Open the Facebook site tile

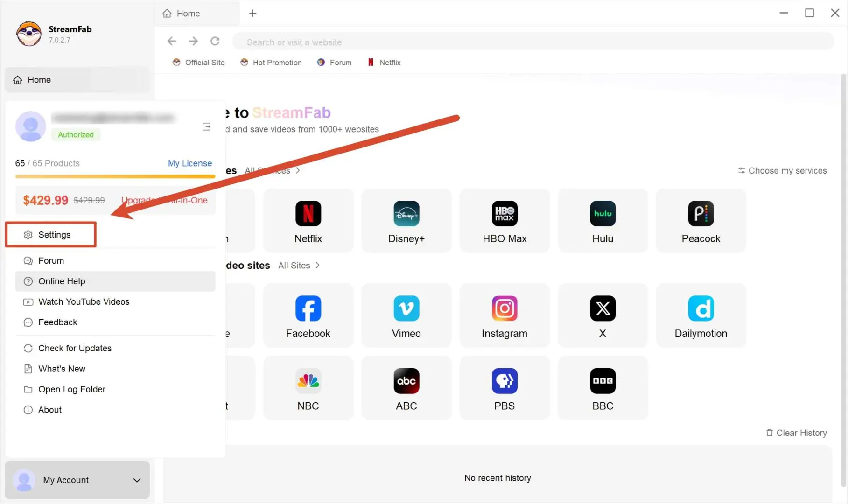[x=308, y=315]
